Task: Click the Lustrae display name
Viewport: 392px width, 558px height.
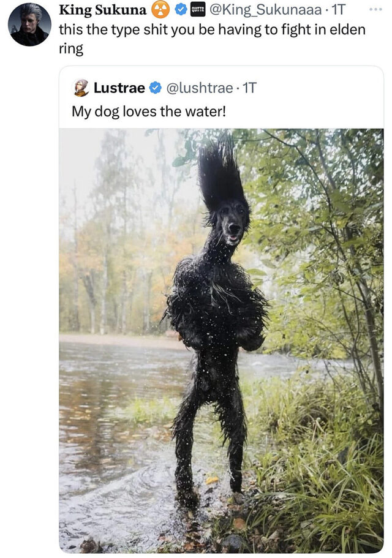Action: tap(119, 88)
